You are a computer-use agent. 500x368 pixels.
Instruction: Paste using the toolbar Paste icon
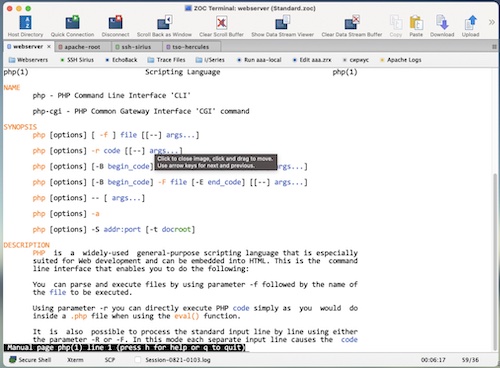pyautogui.click(x=416, y=23)
